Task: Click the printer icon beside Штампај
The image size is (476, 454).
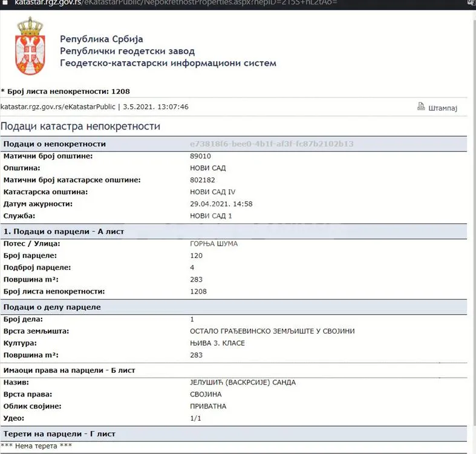Action: 421,107
